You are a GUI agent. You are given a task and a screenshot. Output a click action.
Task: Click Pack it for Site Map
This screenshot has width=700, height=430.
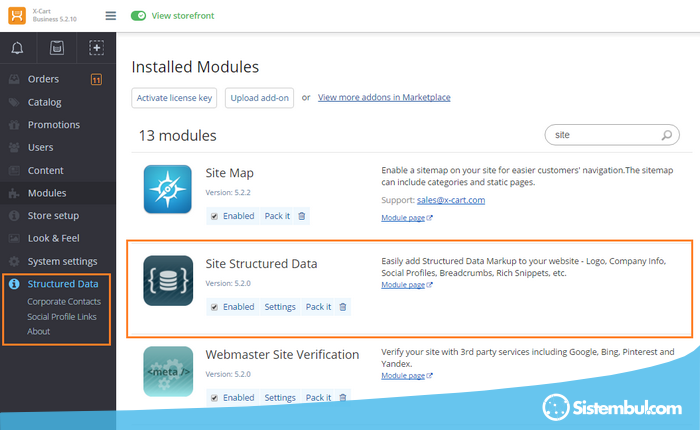[x=277, y=216]
